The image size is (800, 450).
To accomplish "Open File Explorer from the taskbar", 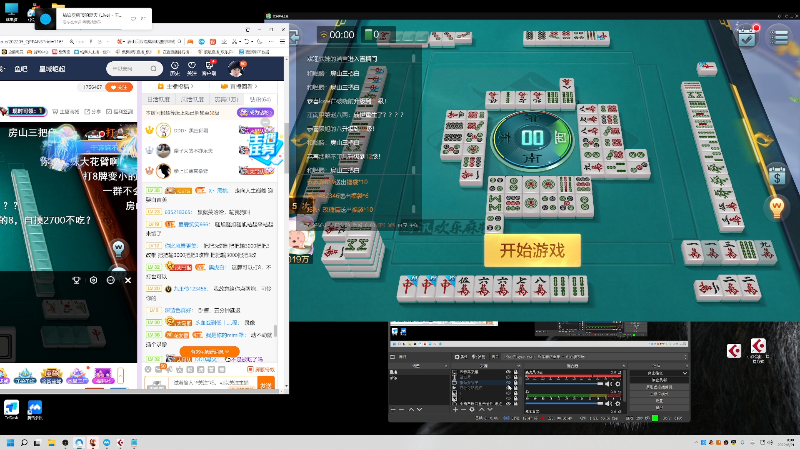I will [x=52, y=443].
